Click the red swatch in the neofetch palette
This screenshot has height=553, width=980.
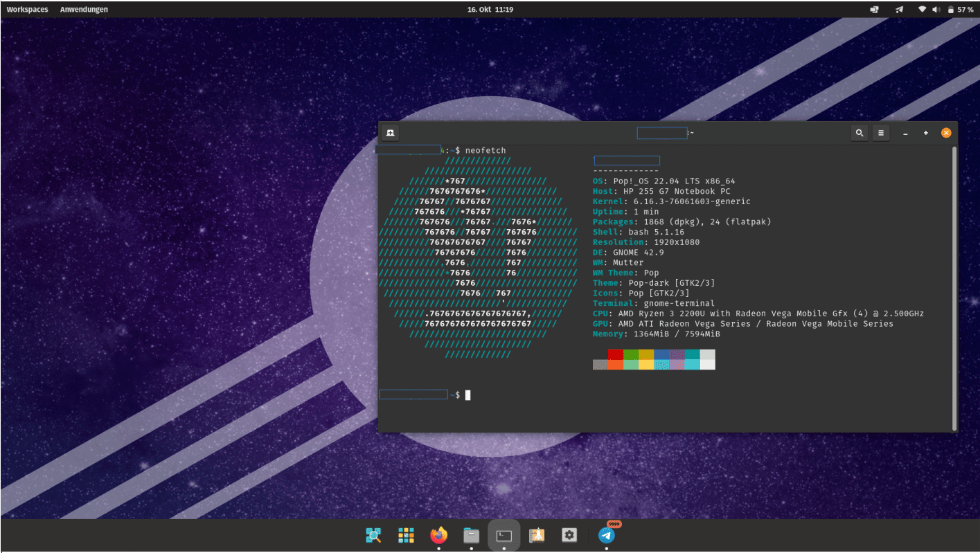click(x=616, y=354)
